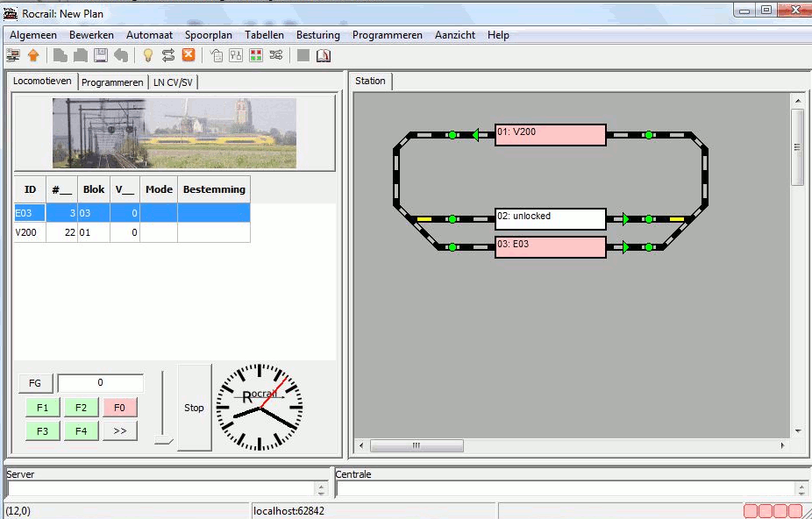Click the orange emergency stop X icon
The image size is (812, 519).
click(x=189, y=55)
